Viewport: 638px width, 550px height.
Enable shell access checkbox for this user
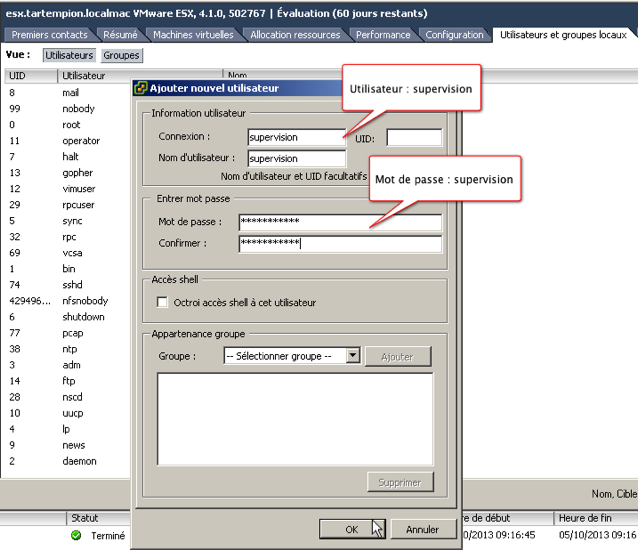163,302
